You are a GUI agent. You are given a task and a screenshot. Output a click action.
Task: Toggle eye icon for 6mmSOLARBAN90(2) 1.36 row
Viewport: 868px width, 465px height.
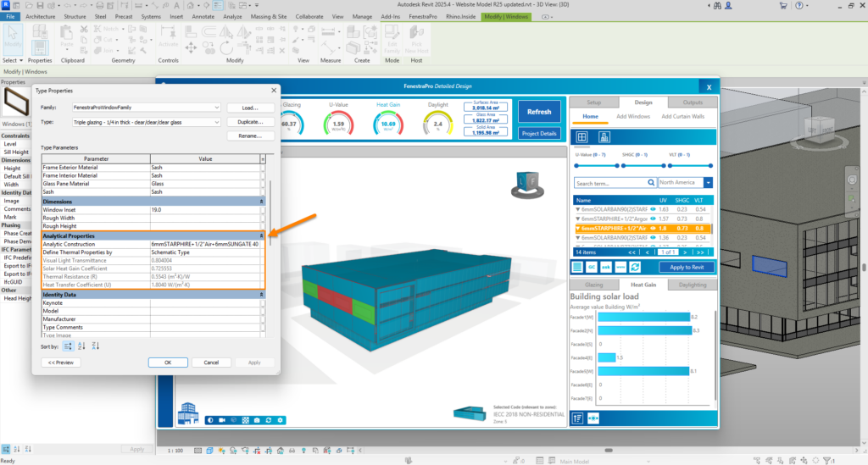tap(653, 238)
